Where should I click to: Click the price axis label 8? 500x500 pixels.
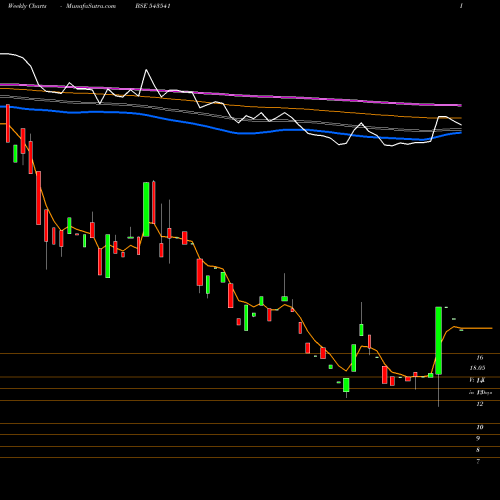click(478, 450)
